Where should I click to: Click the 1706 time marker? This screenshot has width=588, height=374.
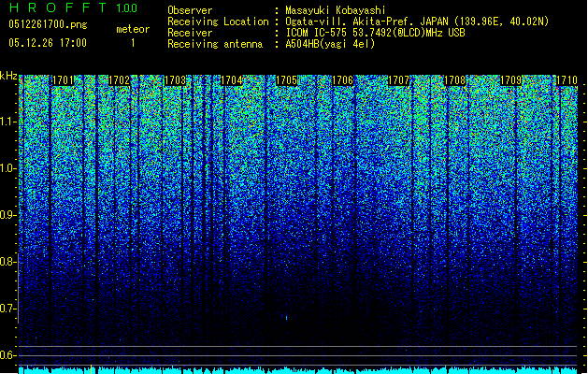[x=343, y=80]
